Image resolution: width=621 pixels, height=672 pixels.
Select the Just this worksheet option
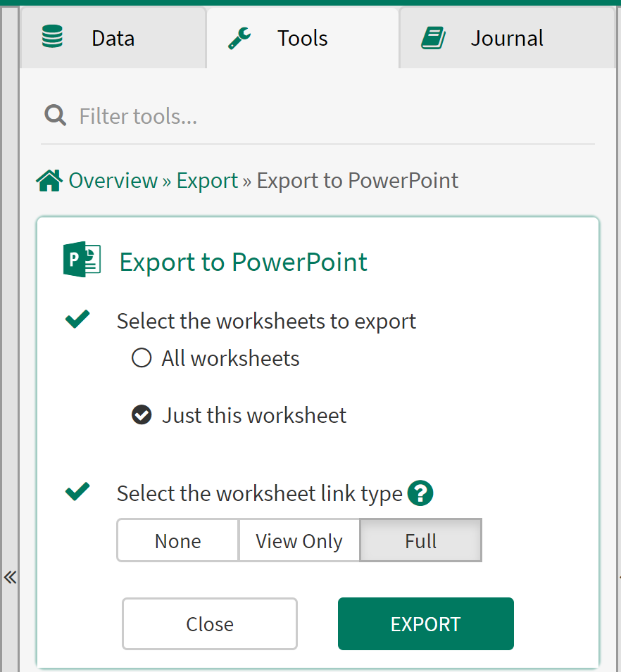click(142, 414)
